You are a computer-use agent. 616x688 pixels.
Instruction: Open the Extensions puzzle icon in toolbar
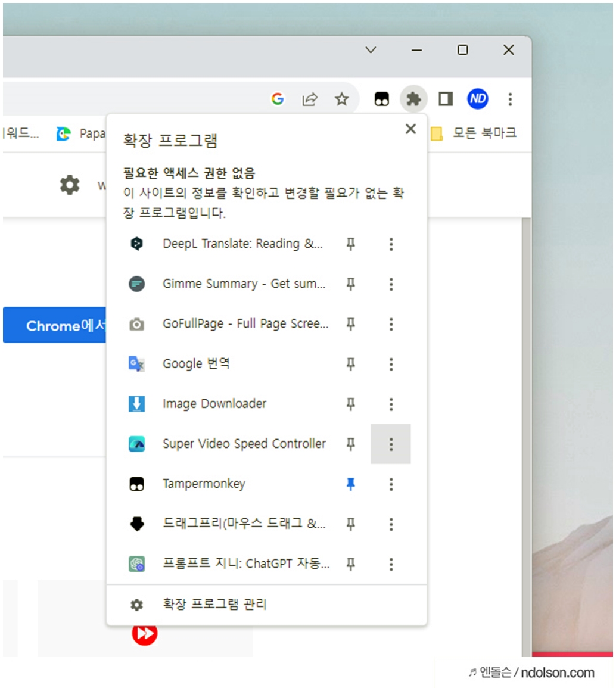(413, 99)
